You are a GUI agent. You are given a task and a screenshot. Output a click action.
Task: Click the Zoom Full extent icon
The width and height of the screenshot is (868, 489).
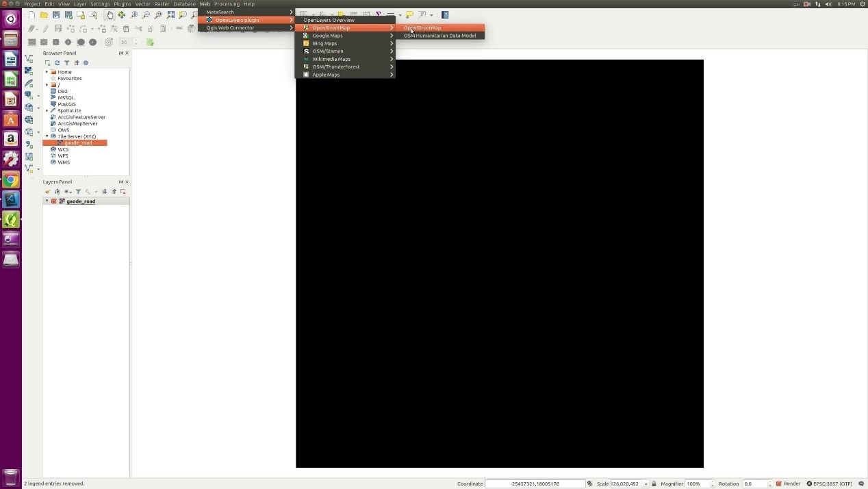tap(170, 15)
